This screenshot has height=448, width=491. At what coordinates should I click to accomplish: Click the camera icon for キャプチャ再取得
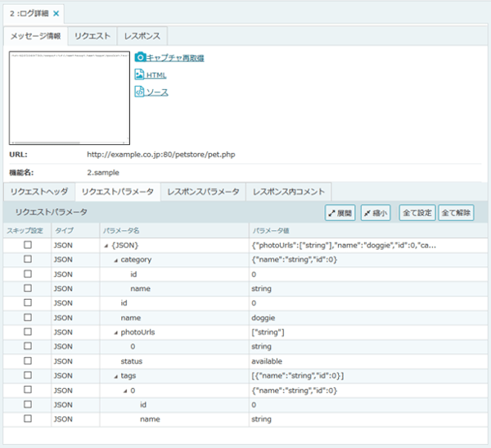[x=140, y=57]
